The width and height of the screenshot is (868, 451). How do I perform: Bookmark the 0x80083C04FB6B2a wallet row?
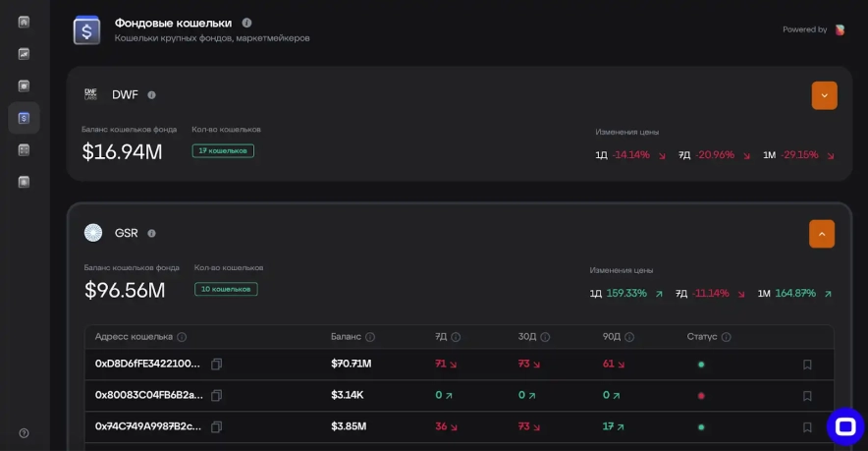pos(807,396)
